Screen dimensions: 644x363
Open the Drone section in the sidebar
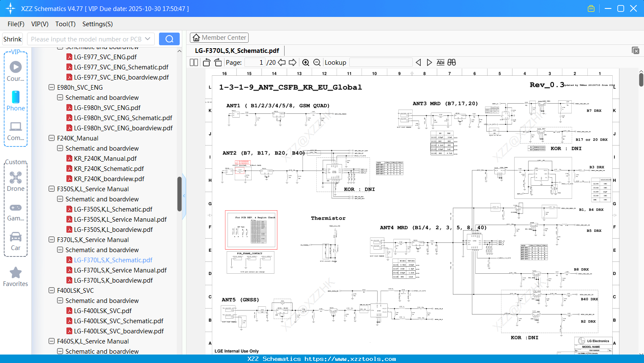16,180
